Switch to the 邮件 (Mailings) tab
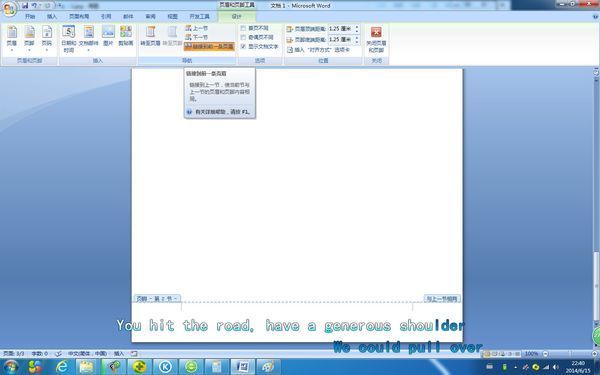Screen dimensions: 600x375 [x=128, y=16]
